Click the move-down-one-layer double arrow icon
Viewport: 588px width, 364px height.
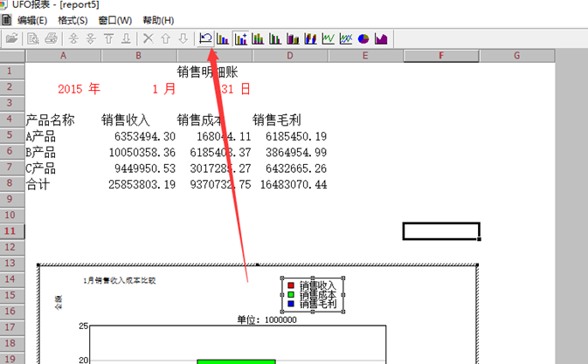point(91,38)
